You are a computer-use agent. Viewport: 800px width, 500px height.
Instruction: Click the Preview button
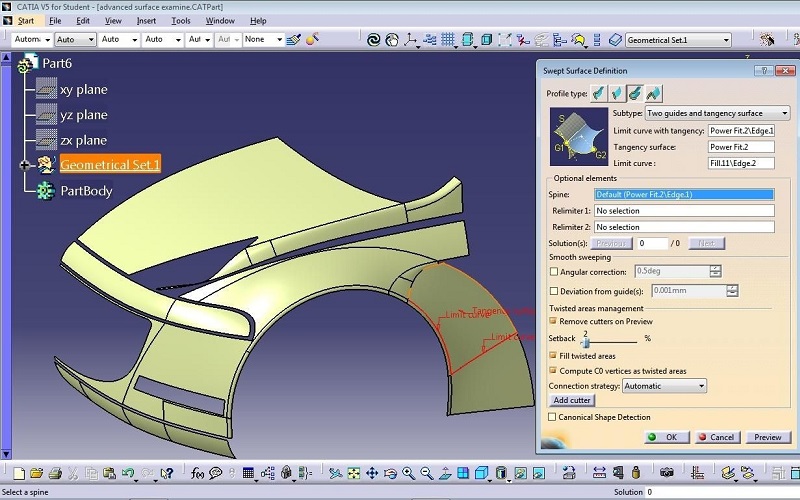click(767, 437)
